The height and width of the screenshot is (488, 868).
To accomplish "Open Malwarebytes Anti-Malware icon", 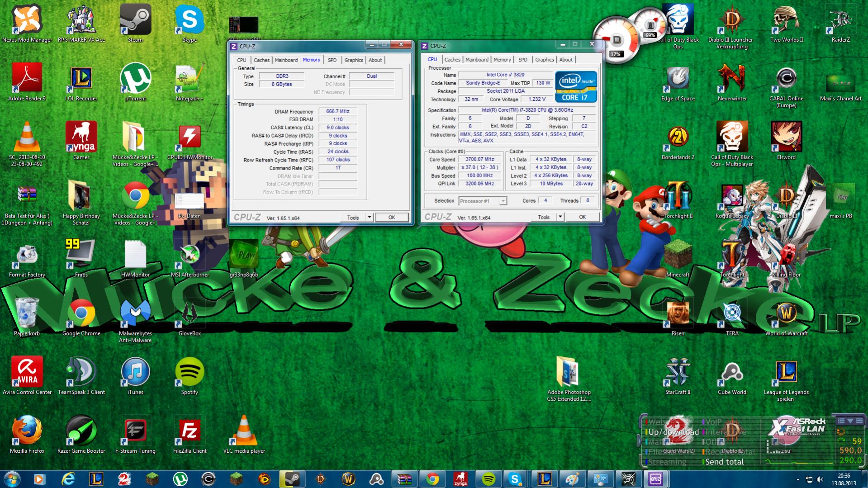I will point(135,320).
